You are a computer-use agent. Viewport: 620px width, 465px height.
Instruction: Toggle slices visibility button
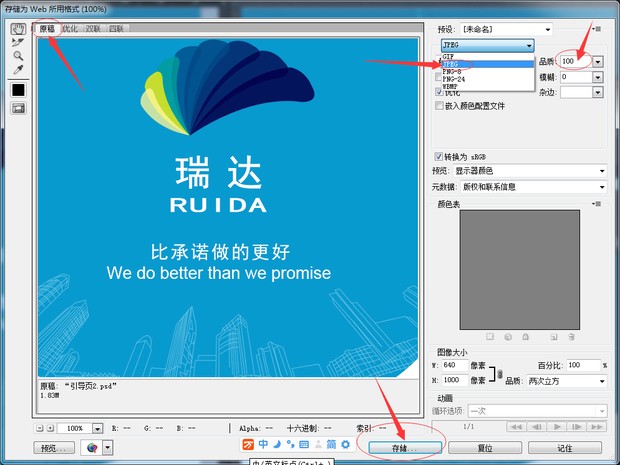pyautogui.click(x=18, y=108)
